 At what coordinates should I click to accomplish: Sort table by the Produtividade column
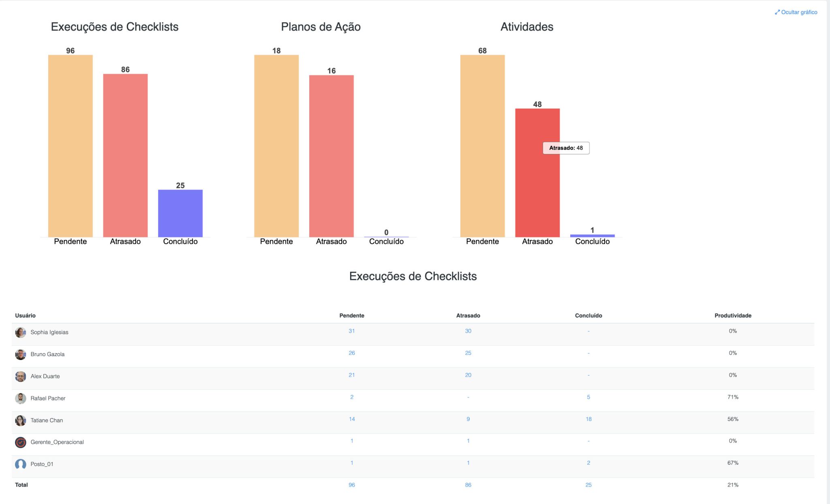(733, 315)
